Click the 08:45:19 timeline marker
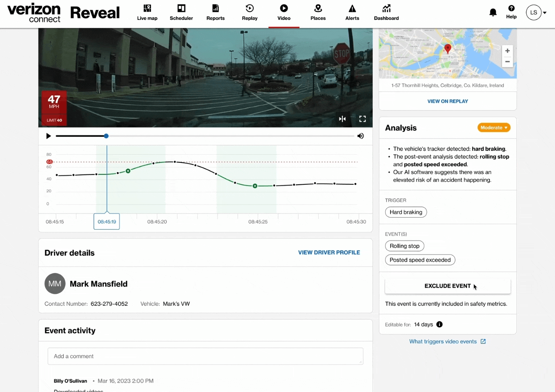This screenshot has height=392, width=555. [x=107, y=222]
